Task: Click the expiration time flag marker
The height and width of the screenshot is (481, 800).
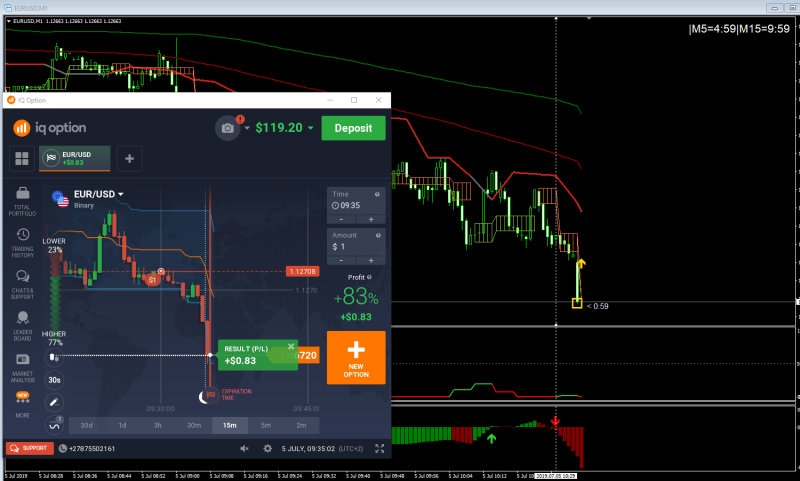Action: coord(210,395)
